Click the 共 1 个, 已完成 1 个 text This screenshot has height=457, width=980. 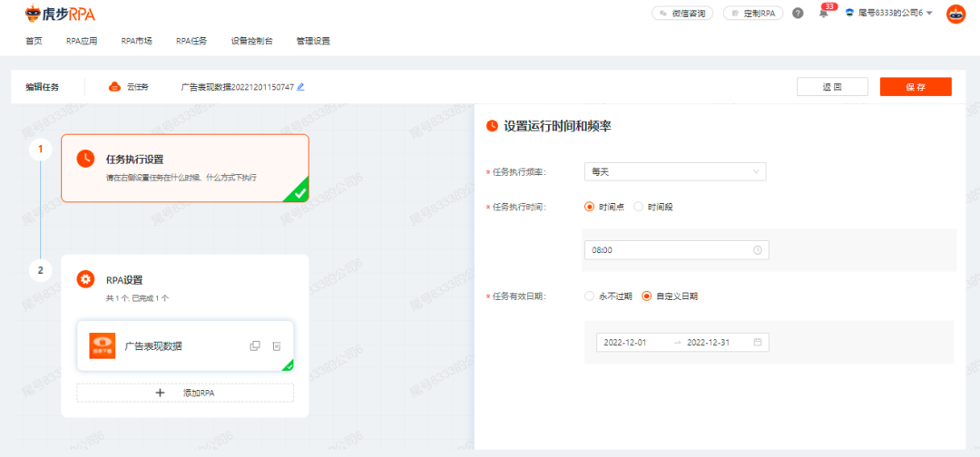point(138,298)
